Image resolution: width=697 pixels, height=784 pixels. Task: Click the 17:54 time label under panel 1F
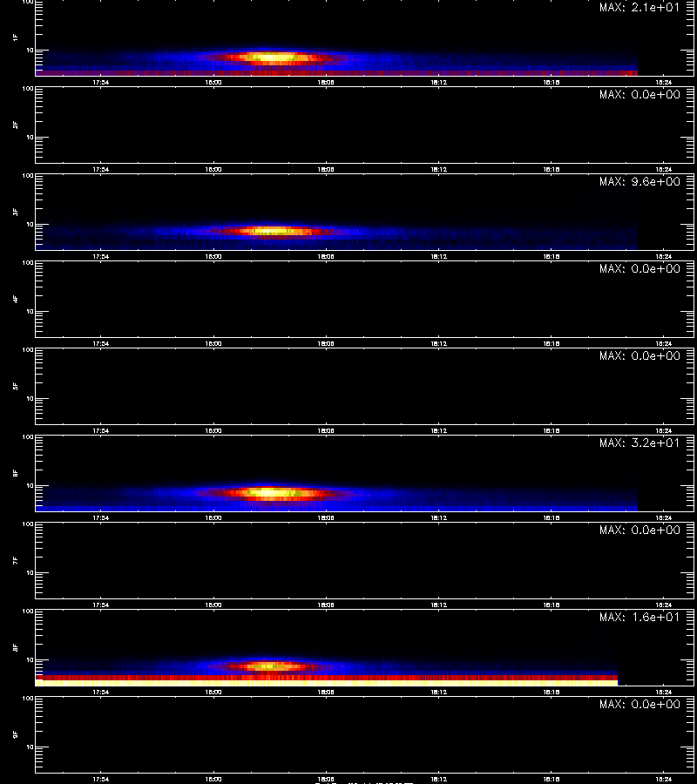tap(100, 83)
